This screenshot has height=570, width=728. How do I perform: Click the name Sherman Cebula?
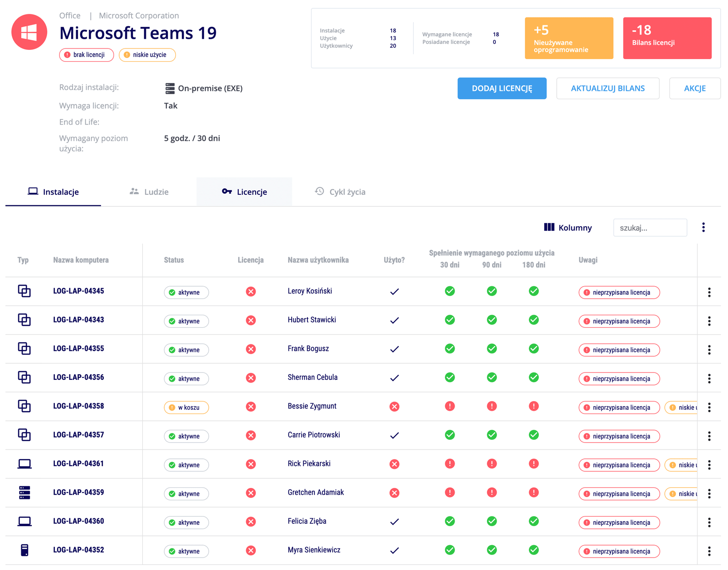tap(313, 378)
